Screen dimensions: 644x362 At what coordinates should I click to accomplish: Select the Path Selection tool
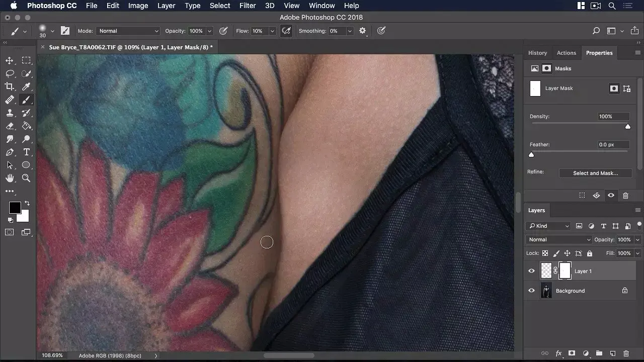click(x=10, y=165)
